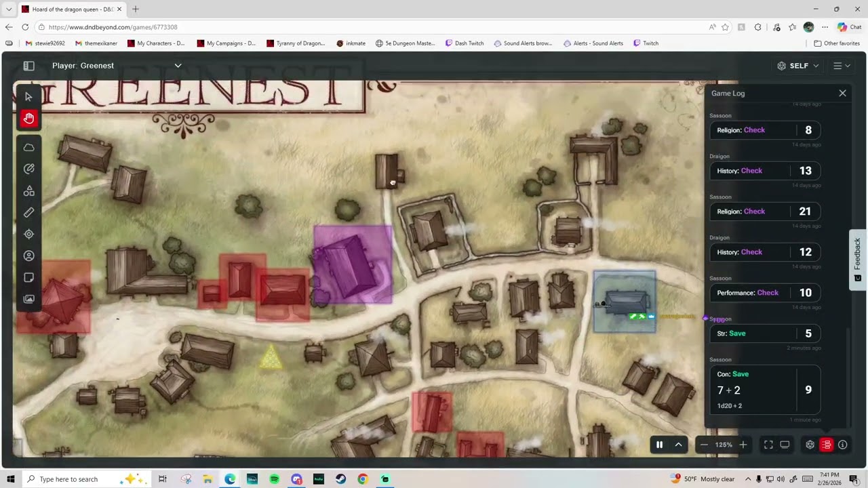868x488 pixels.
Task: Select the Hoard of the dragon queen tab
Action: pyautogui.click(x=72, y=9)
